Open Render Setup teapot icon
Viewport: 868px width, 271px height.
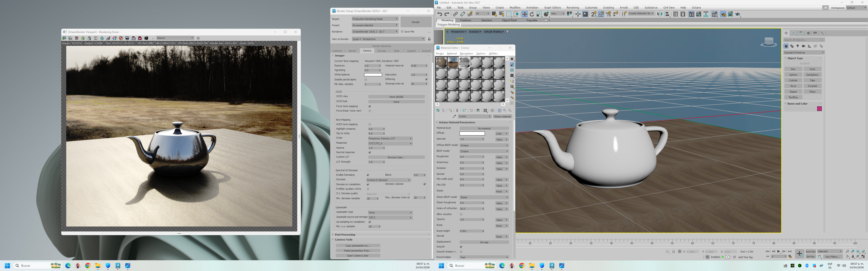(723, 14)
